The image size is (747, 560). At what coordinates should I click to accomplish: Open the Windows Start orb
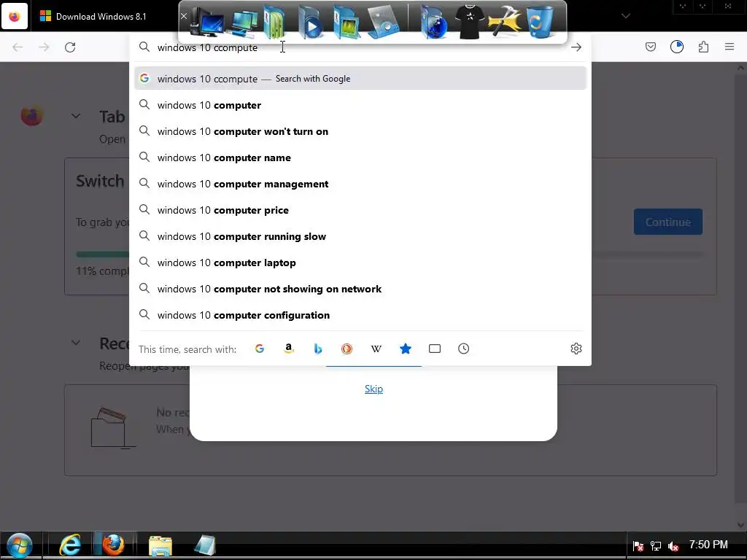20,545
